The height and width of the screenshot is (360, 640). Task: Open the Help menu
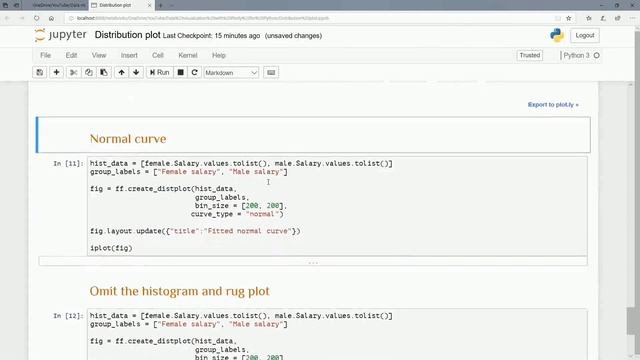tap(219, 55)
